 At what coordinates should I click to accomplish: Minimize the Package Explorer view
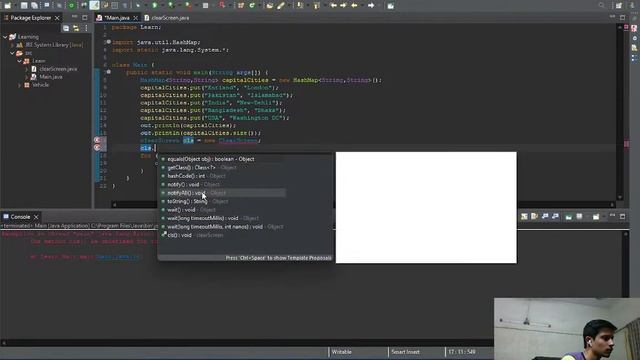coord(74,17)
